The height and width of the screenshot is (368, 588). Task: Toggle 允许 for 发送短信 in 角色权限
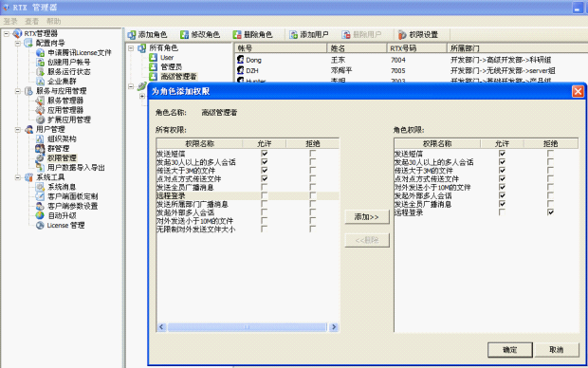click(502, 154)
